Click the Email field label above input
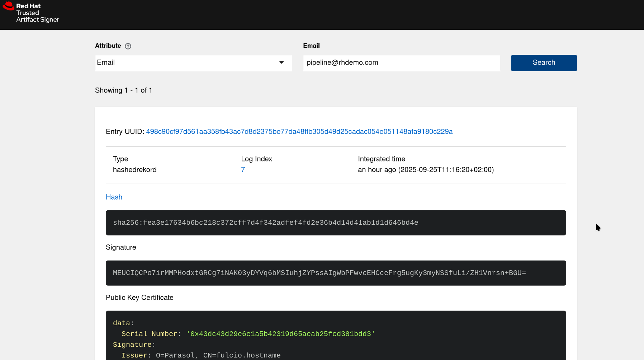The height and width of the screenshot is (360, 644). 311,46
